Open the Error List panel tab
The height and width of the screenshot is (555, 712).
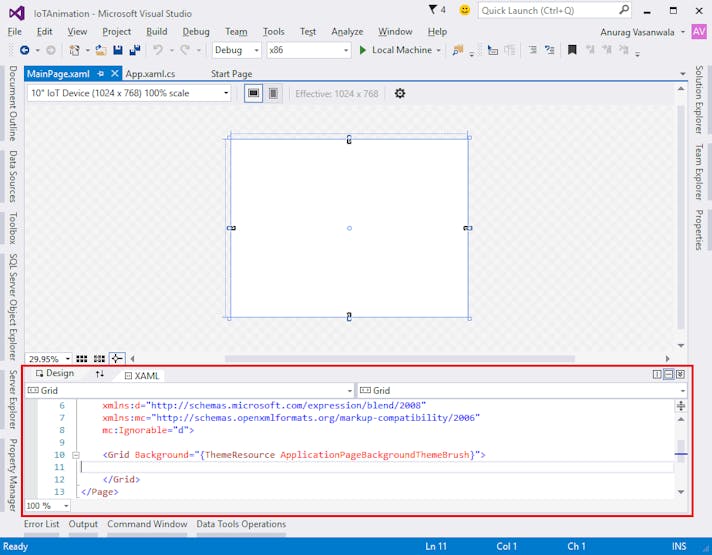click(x=42, y=524)
